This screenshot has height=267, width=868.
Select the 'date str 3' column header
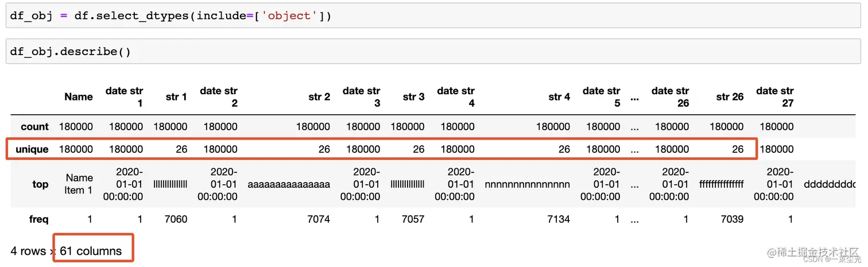coord(361,96)
